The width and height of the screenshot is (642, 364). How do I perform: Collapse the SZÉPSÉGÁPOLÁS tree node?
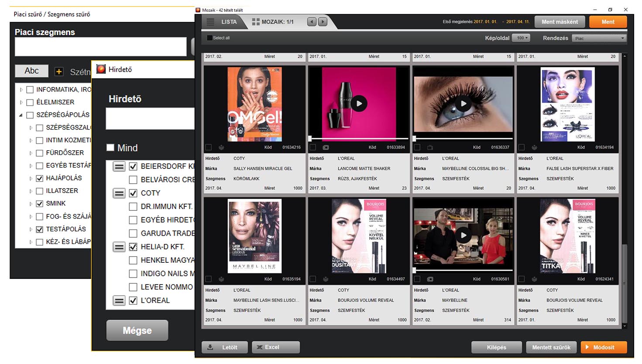coord(21,115)
